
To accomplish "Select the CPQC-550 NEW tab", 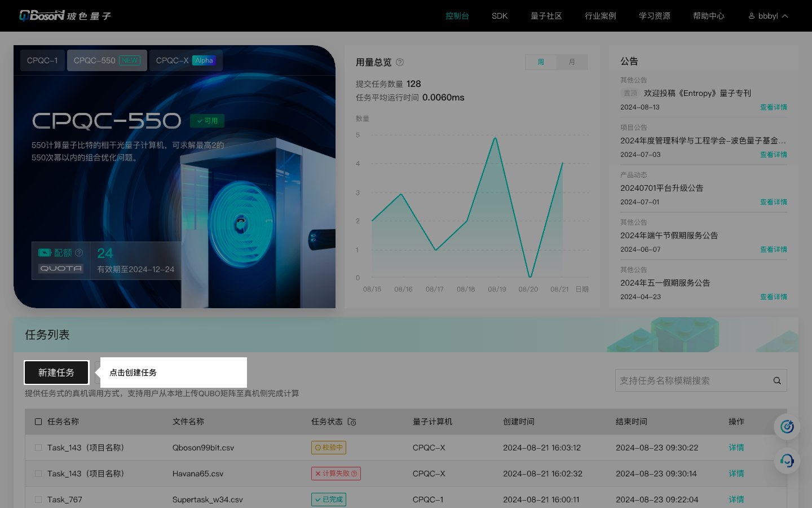I will click(107, 60).
